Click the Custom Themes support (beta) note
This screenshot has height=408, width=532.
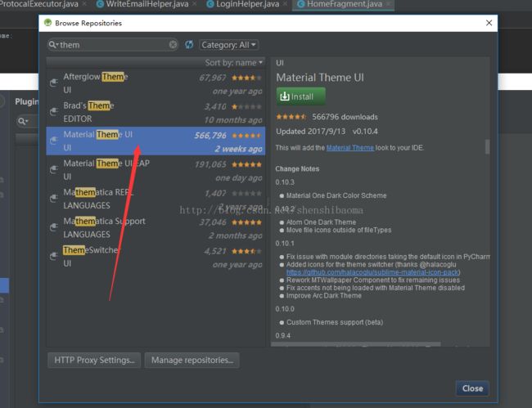pos(335,322)
